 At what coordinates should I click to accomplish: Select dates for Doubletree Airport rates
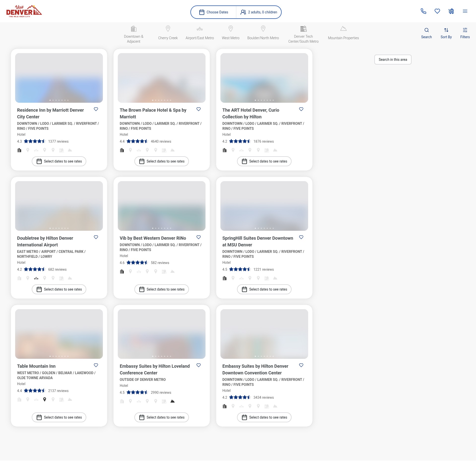[59, 289]
